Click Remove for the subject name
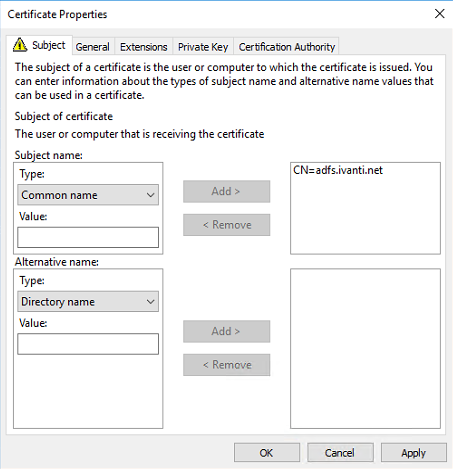Viewport: 453px width, 469px height. coord(226,225)
